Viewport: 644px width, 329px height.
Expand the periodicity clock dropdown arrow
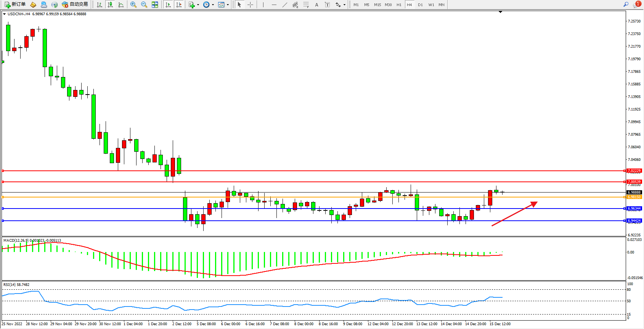coord(213,5)
